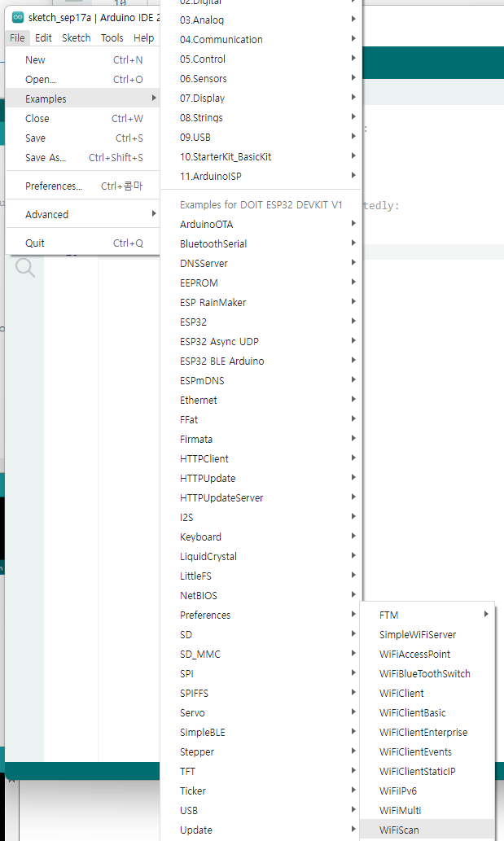Load the WiFiClientStaticIP example
Screen dimensions: 504x841
427,771
